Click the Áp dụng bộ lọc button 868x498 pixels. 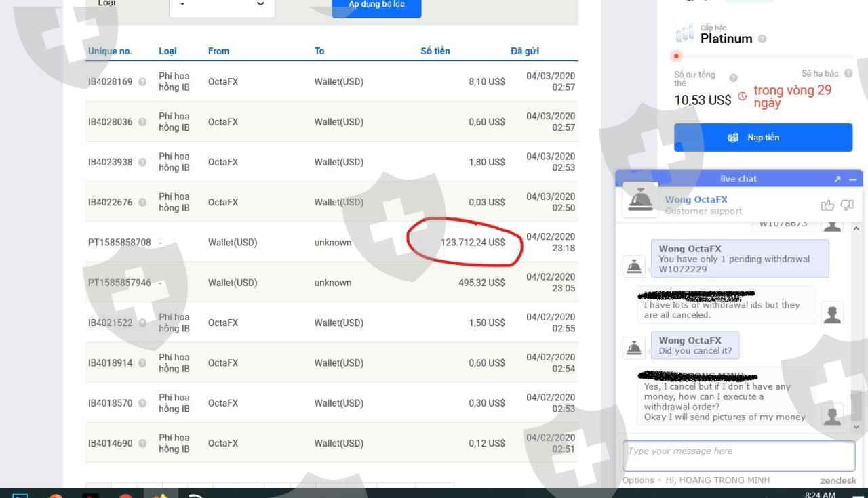[x=376, y=5]
